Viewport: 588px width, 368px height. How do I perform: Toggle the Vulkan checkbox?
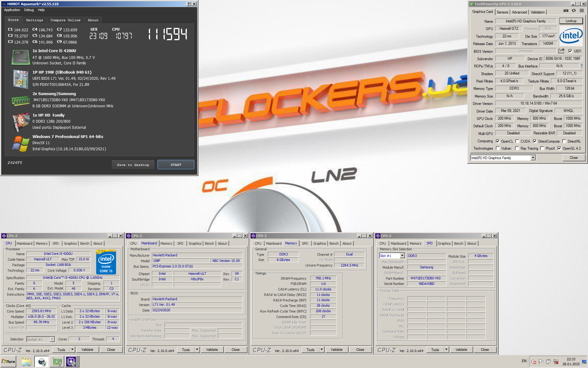click(498, 148)
